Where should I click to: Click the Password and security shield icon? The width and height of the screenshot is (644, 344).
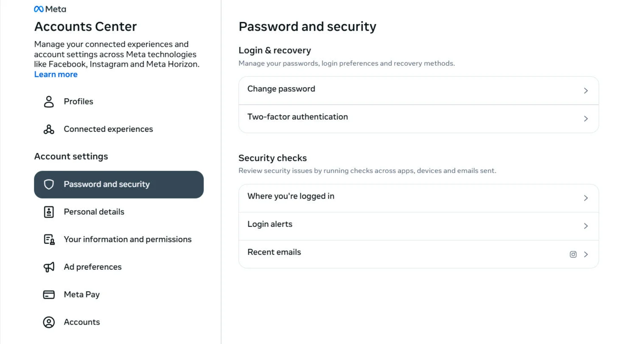click(x=49, y=184)
